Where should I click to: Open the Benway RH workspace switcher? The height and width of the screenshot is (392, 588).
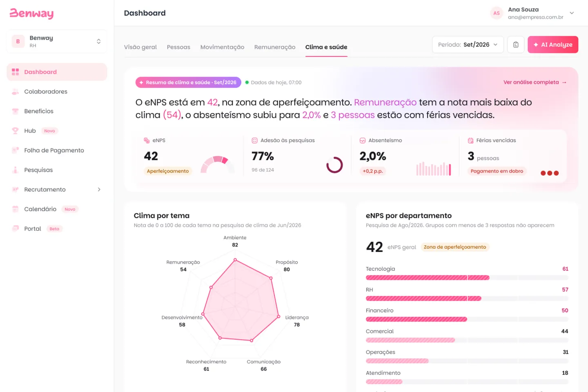tap(57, 41)
